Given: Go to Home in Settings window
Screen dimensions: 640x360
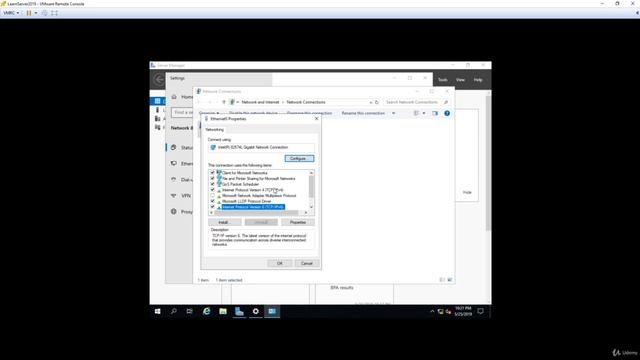Looking at the screenshot, I should coord(182,97).
